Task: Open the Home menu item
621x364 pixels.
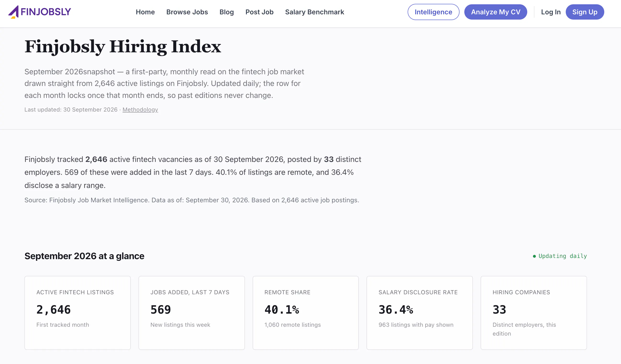Action: point(145,12)
